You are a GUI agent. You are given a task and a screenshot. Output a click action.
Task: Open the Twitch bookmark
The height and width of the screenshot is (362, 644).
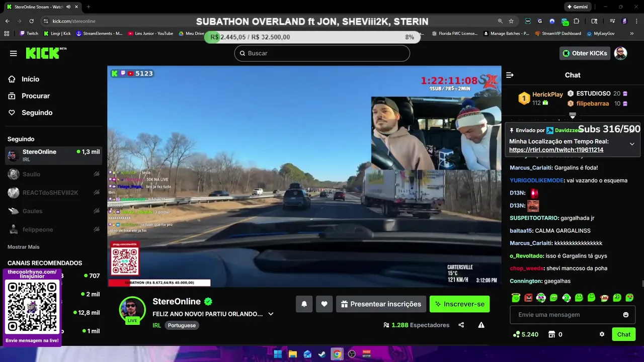[29, 34]
